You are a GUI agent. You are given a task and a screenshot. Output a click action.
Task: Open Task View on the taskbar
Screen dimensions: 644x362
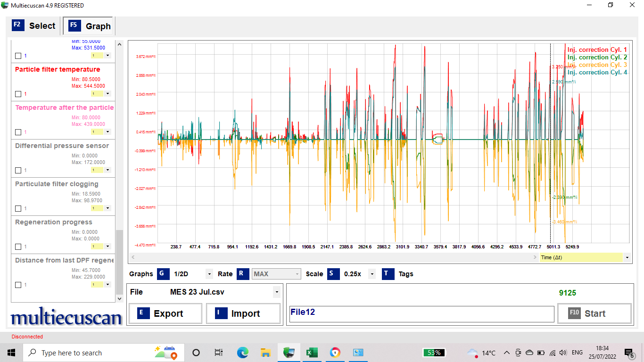tap(219, 353)
